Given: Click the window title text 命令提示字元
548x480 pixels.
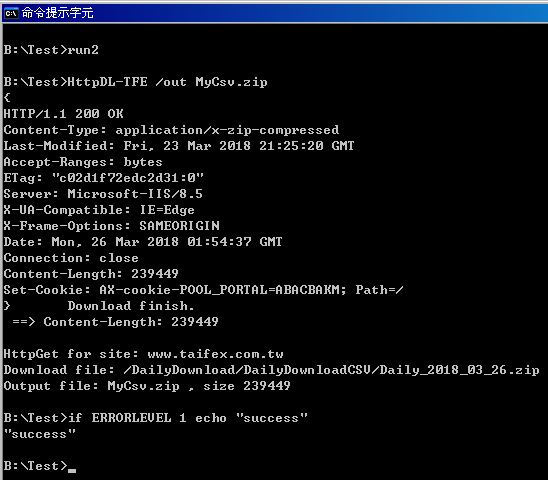Looking at the screenshot, I should coord(58,13).
